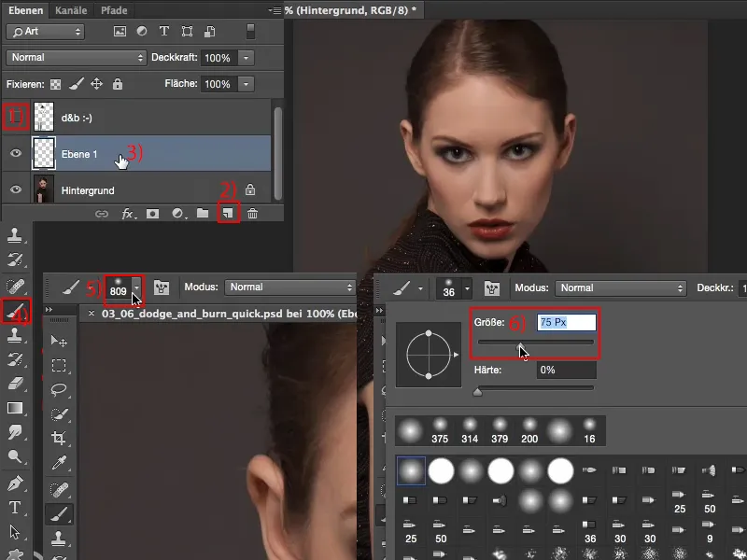Image resolution: width=747 pixels, height=560 pixels.
Task: Click the fx layer style icon
Action: (x=128, y=214)
